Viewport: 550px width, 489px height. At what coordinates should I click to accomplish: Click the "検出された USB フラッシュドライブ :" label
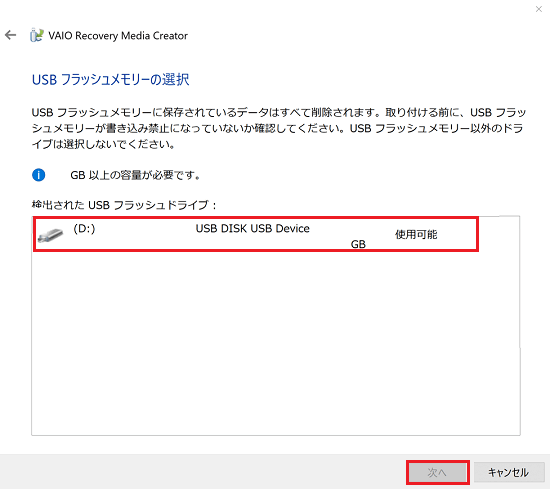tap(124, 205)
